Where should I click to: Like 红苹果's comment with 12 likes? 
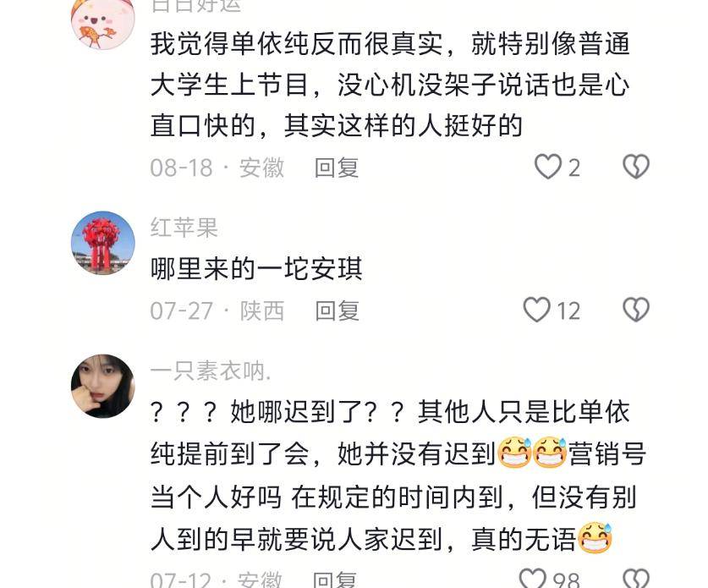click(536, 310)
